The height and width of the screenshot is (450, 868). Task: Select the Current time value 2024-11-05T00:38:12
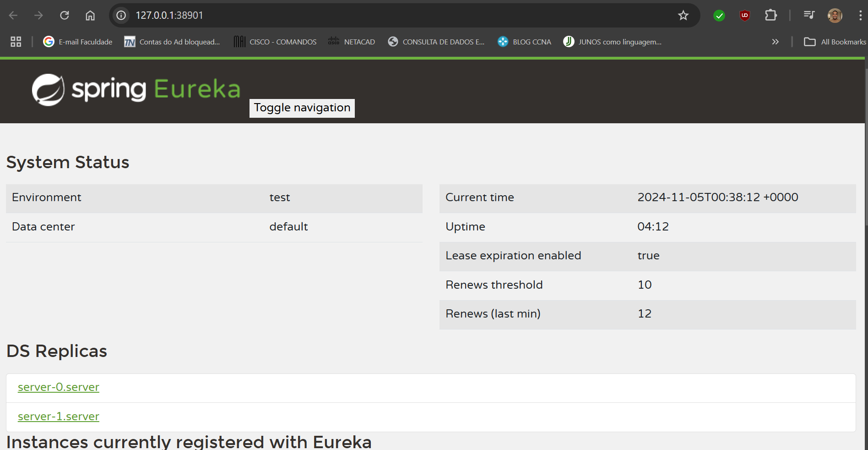tap(699, 198)
